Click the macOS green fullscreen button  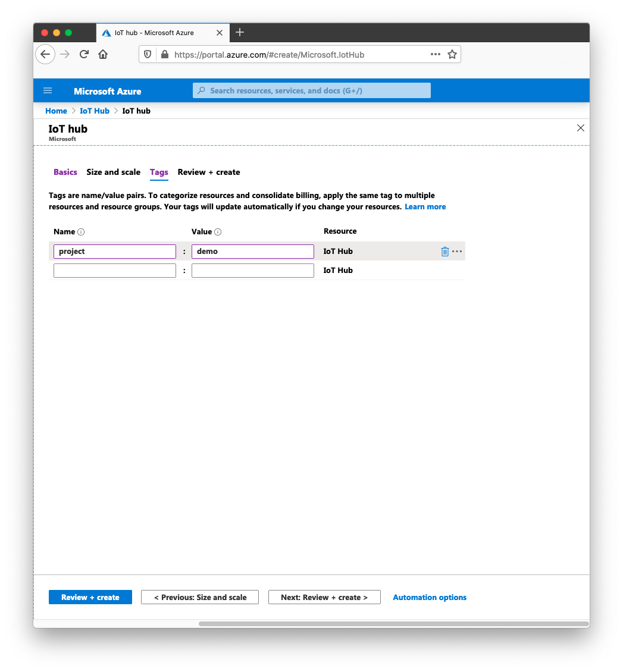coord(68,33)
